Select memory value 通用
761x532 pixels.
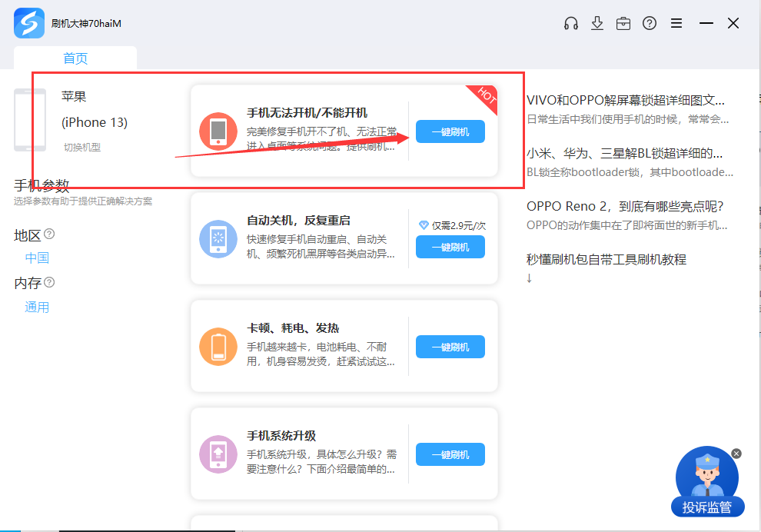37,308
